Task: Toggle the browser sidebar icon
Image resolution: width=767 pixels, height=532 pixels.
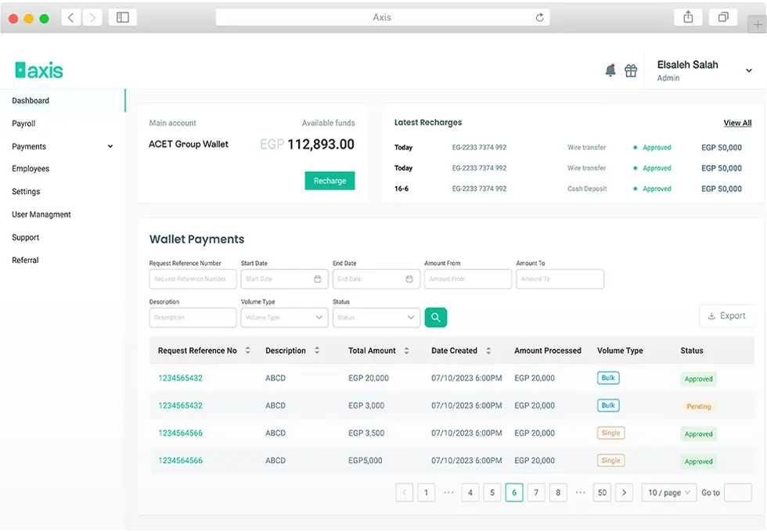Action: pyautogui.click(x=123, y=17)
